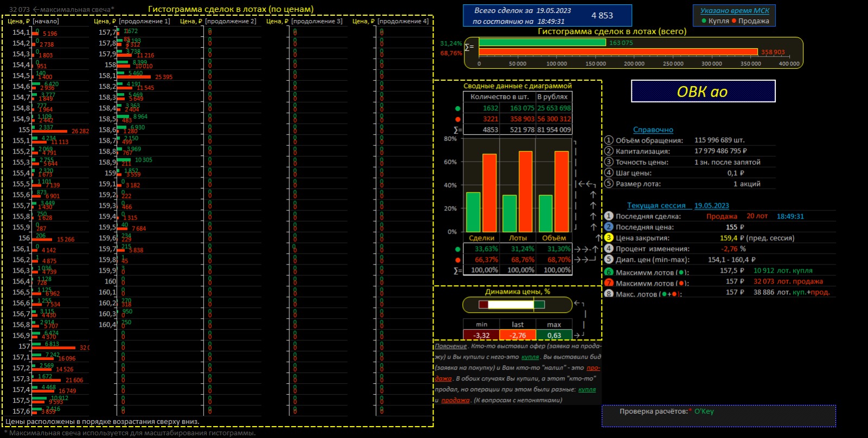Click circled number 2 beside Капитализация

coord(609,151)
